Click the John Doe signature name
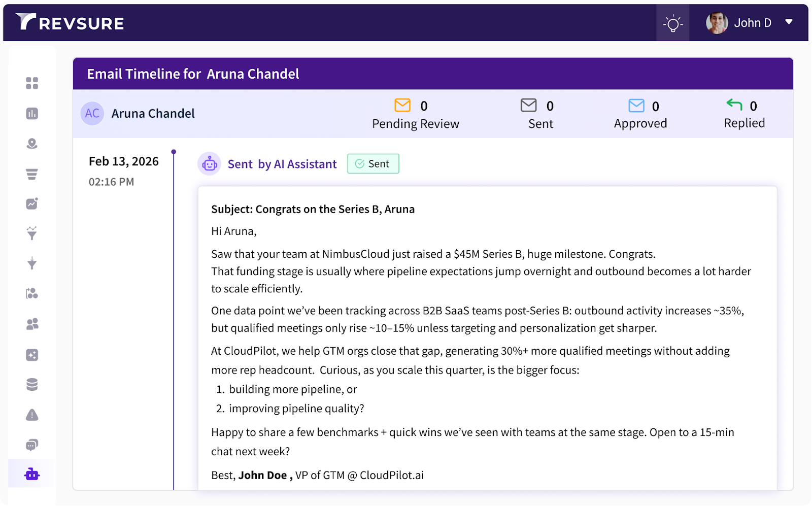Image resolution: width=812 pixels, height=506 pixels. click(263, 476)
